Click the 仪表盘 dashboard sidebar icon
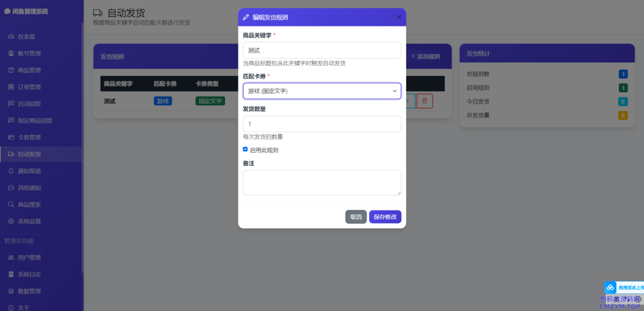 click(x=11, y=36)
